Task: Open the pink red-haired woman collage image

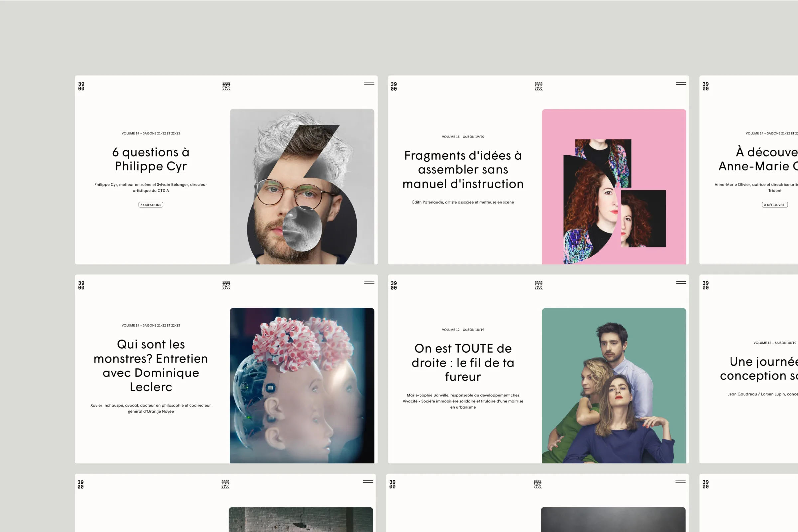Action: tap(614, 187)
